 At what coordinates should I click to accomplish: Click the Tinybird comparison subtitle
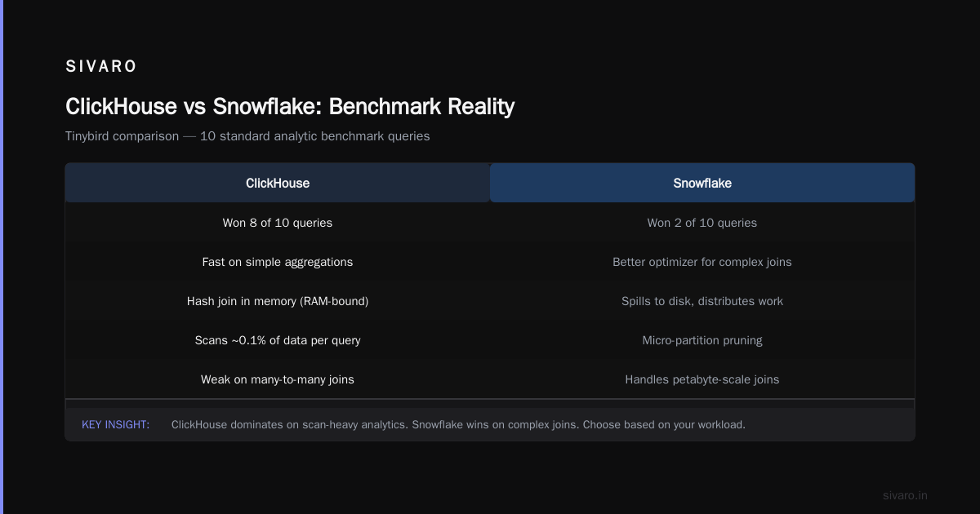tap(247, 136)
